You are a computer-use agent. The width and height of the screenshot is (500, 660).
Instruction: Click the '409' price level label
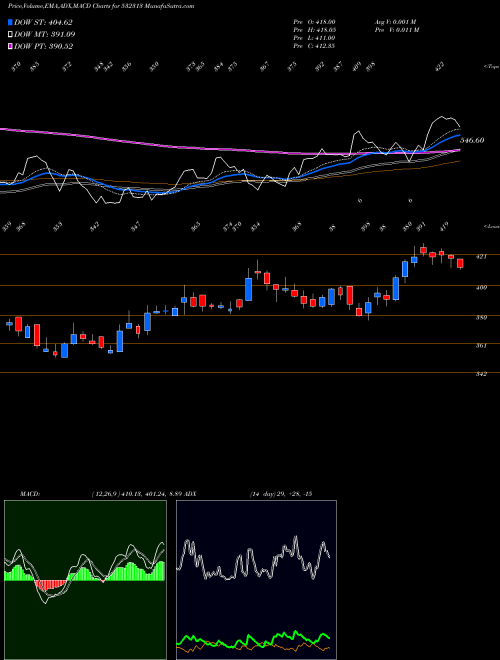[481, 288]
